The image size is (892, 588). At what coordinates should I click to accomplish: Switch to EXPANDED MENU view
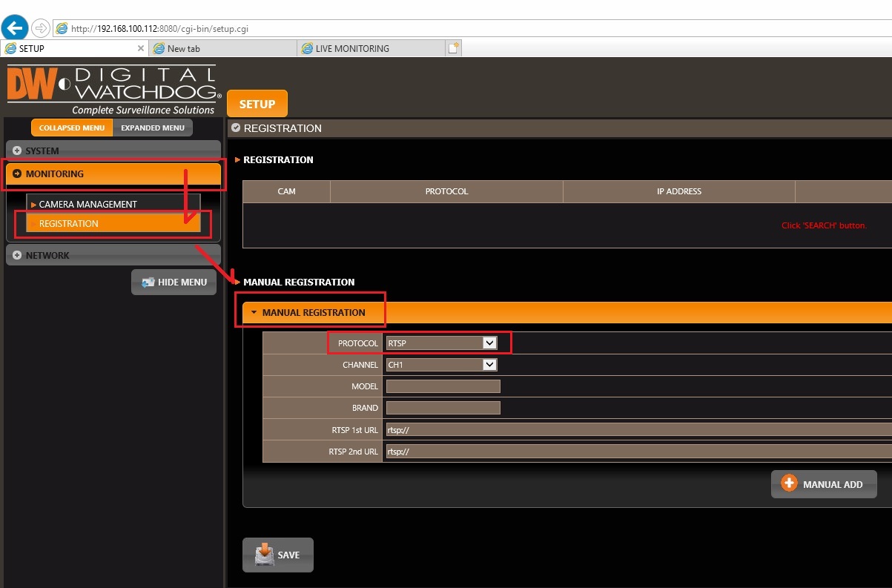(153, 127)
